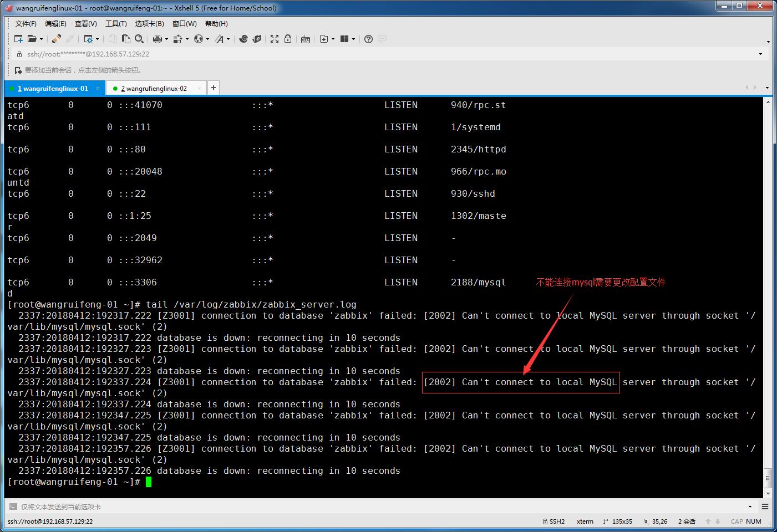Open the 查看(V) menu
The width and height of the screenshot is (777, 532).
[86, 23]
